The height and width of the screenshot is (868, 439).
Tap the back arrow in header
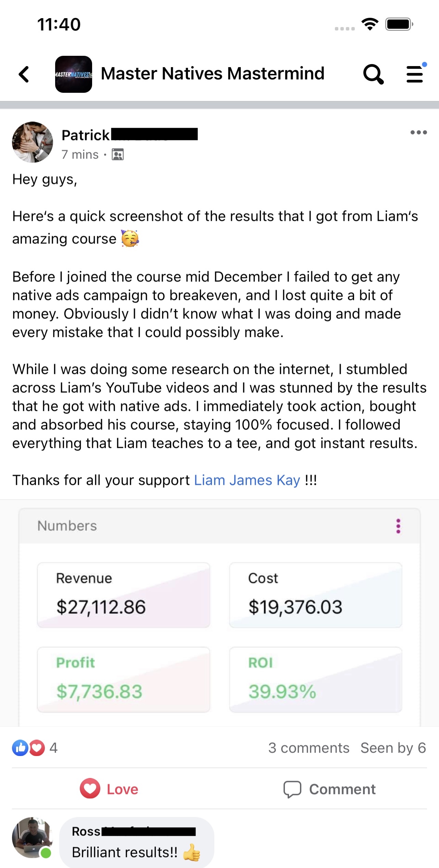tap(24, 74)
